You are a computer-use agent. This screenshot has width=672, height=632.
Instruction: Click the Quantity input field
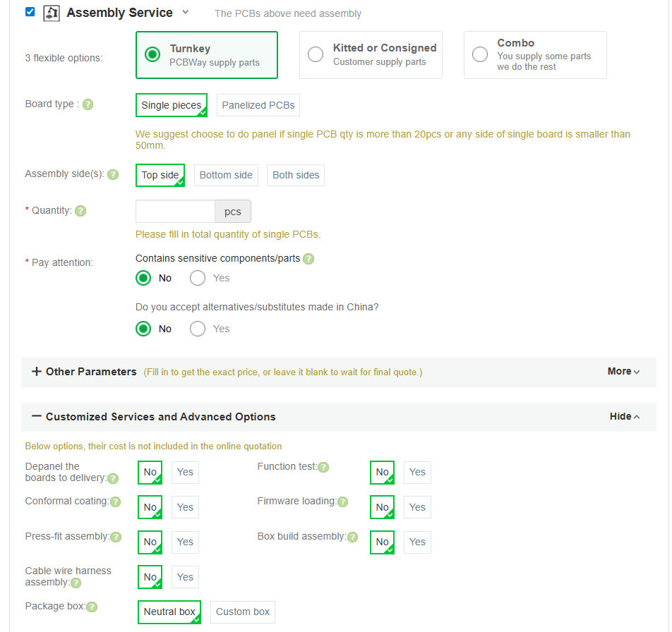click(175, 212)
